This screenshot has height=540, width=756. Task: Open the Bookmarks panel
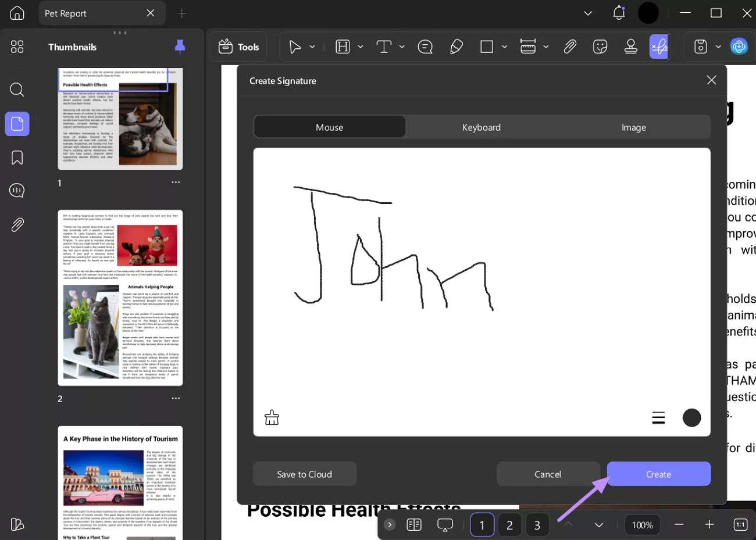17,158
